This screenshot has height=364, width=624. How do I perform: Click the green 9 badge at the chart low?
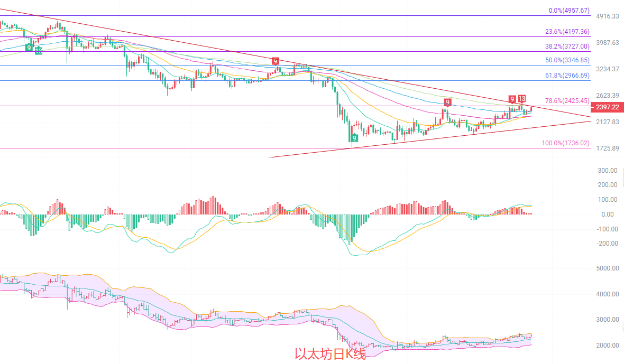(354, 138)
